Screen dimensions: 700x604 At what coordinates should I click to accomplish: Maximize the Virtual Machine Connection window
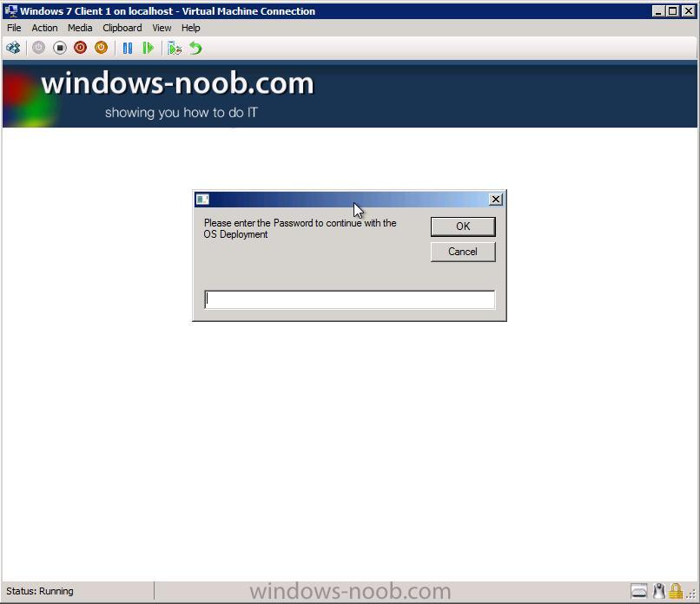click(x=672, y=10)
